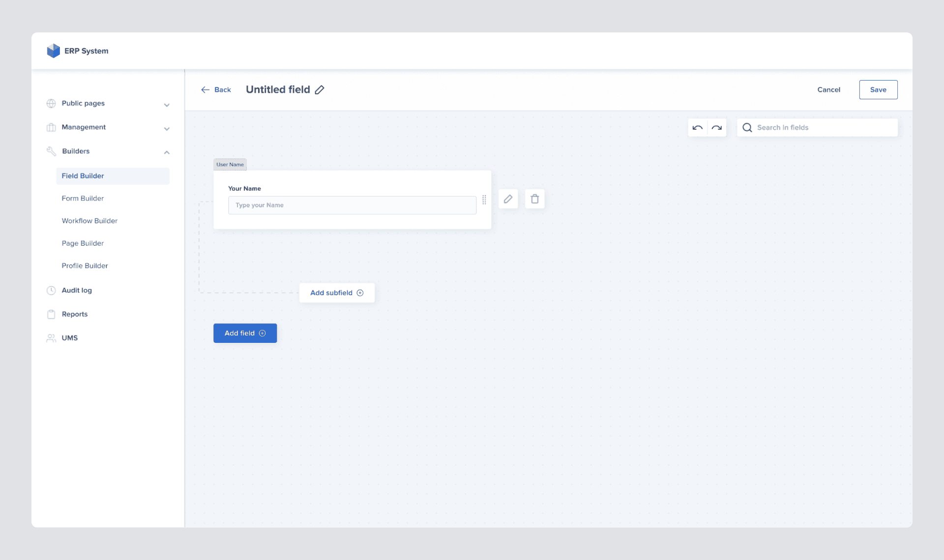Click the Back arrow icon

click(206, 89)
